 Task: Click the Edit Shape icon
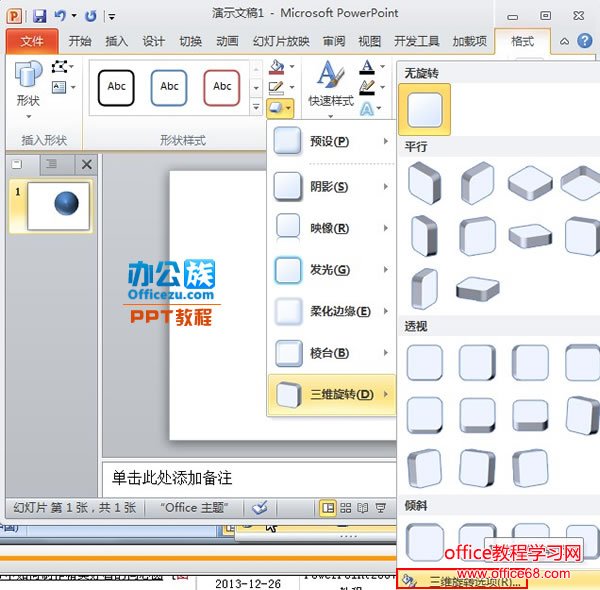coord(60,67)
